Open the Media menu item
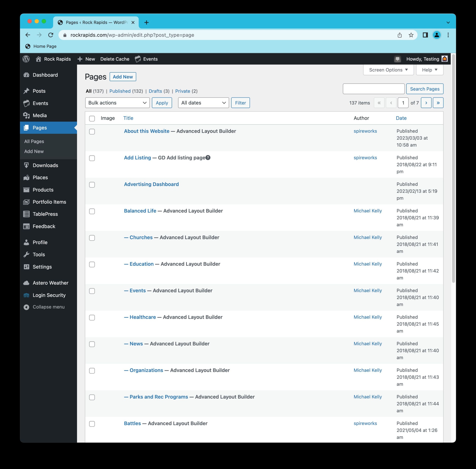Viewport: 476px width, 469px height. tap(40, 115)
